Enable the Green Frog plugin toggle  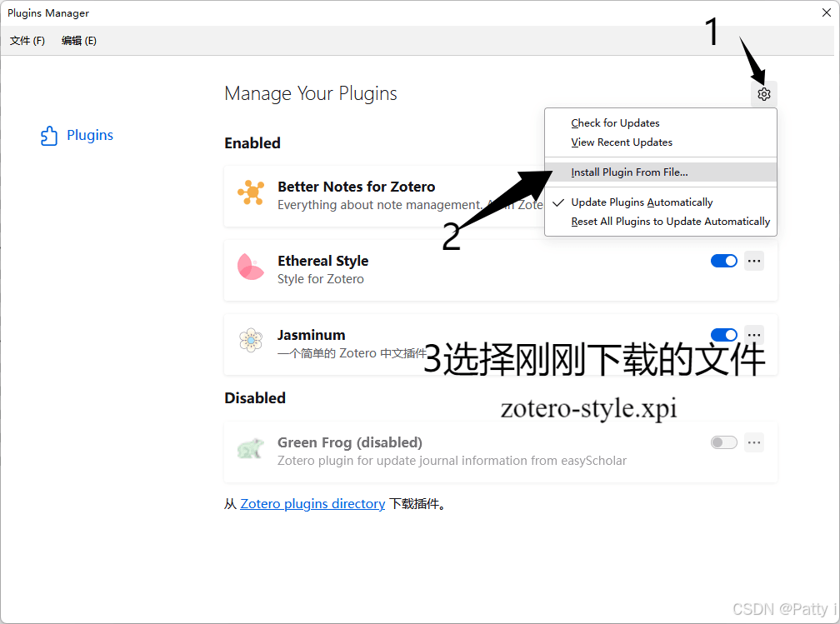[x=723, y=442]
